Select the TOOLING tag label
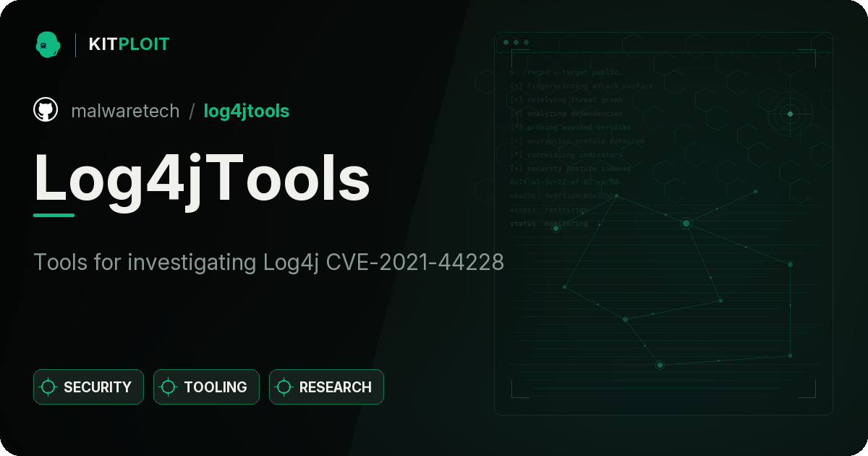 pyautogui.click(x=216, y=387)
